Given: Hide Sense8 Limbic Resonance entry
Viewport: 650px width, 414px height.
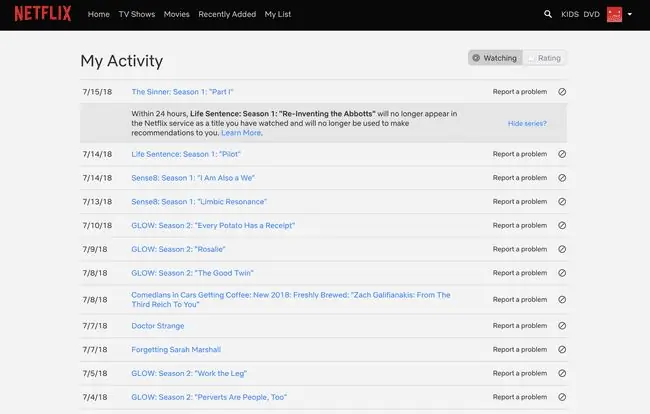Looking at the screenshot, I should (x=562, y=201).
